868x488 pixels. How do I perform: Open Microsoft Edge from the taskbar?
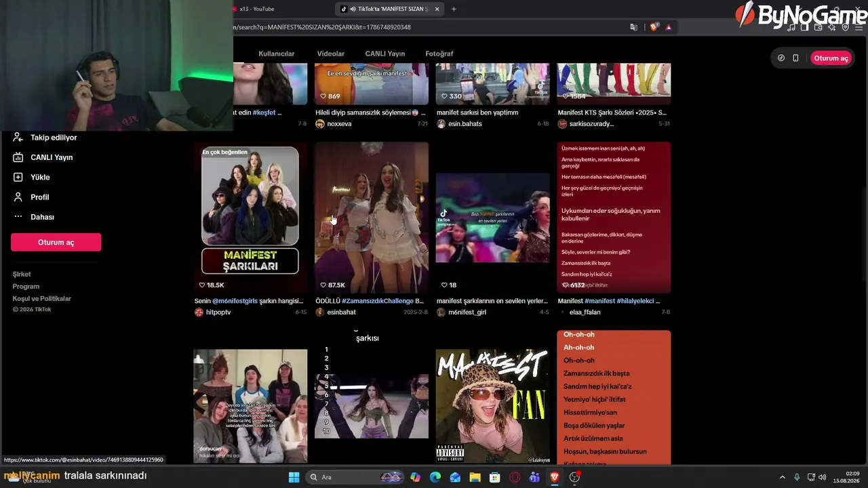tap(435, 477)
